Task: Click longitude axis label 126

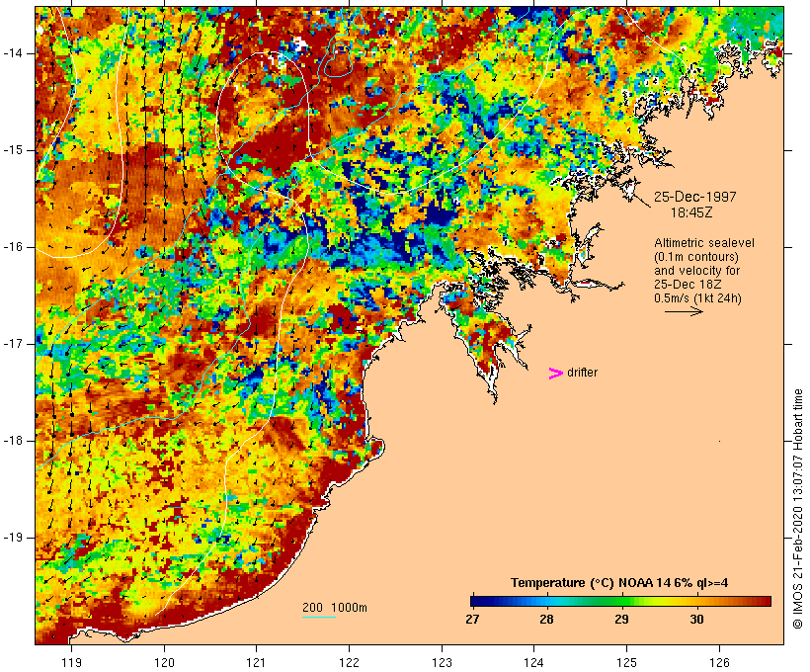Action: pos(719,662)
